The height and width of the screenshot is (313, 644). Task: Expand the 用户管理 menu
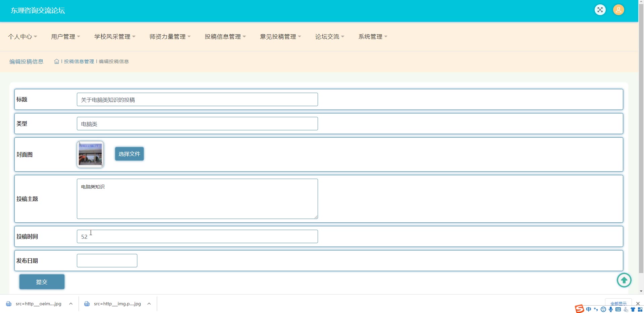[65, 37]
